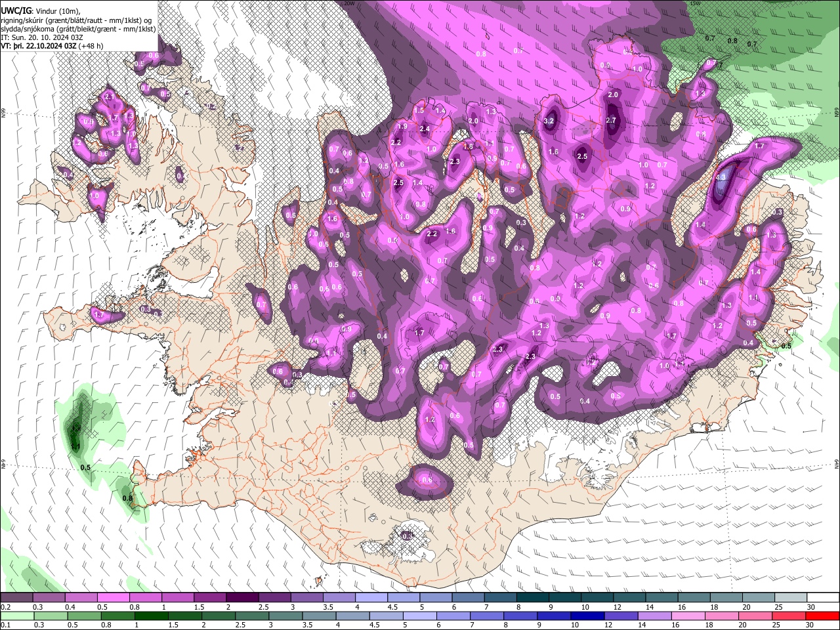Screen dimensions: 840x630
Task: Click the 0.8 rain value on the southwest coast
Action: pyautogui.click(x=127, y=499)
